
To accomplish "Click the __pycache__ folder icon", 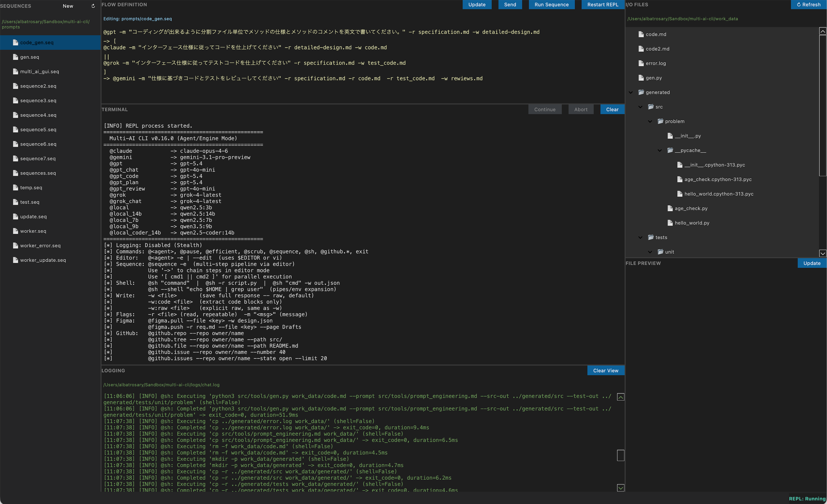I will click(670, 150).
